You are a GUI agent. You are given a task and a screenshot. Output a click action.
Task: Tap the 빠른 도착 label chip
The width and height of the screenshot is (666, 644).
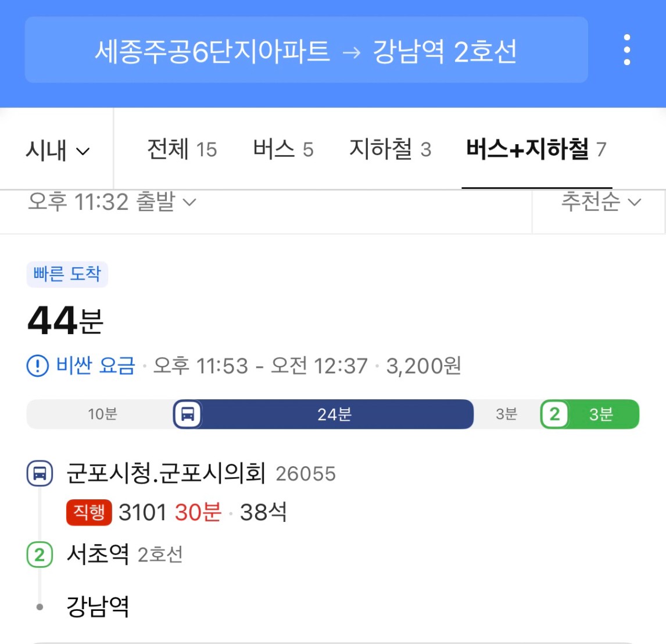pyautogui.click(x=67, y=274)
